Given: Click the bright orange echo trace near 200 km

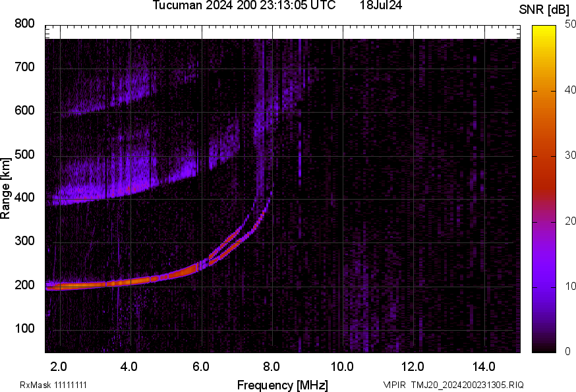Looking at the screenshot, I should pos(121,283).
